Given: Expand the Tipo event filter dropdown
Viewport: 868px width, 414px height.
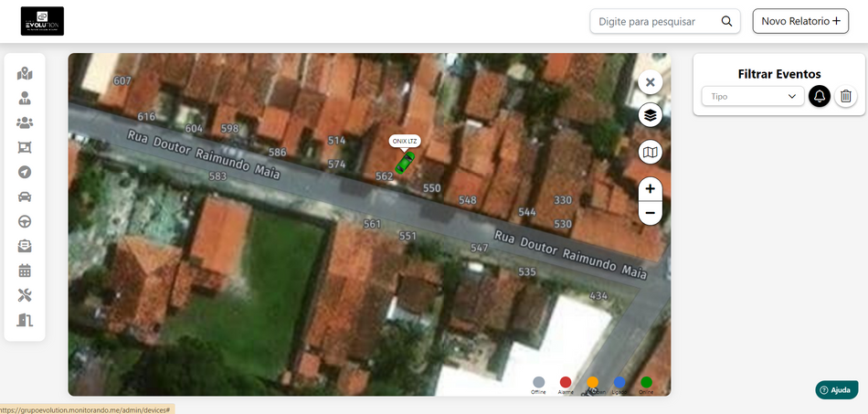Looking at the screenshot, I should tap(753, 96).
